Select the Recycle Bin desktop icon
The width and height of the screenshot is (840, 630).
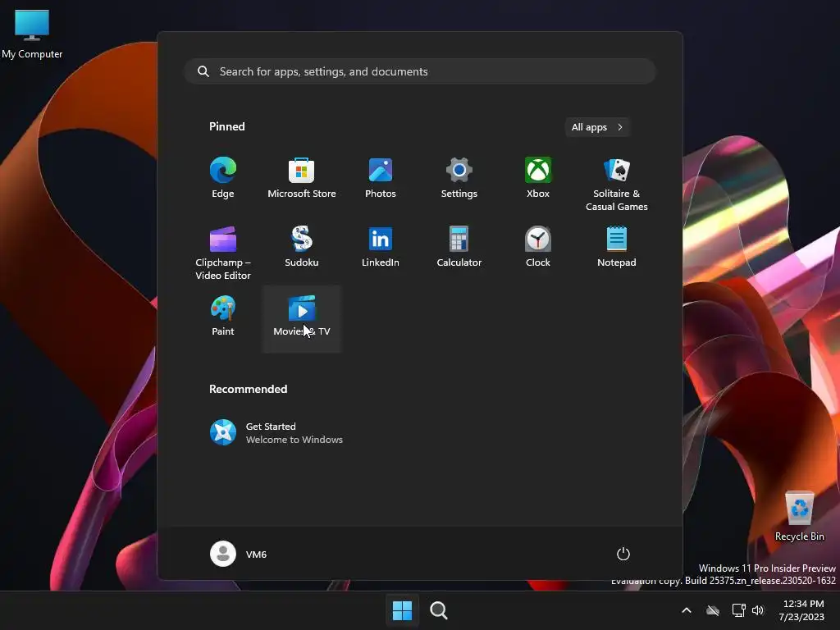[800, 516]
